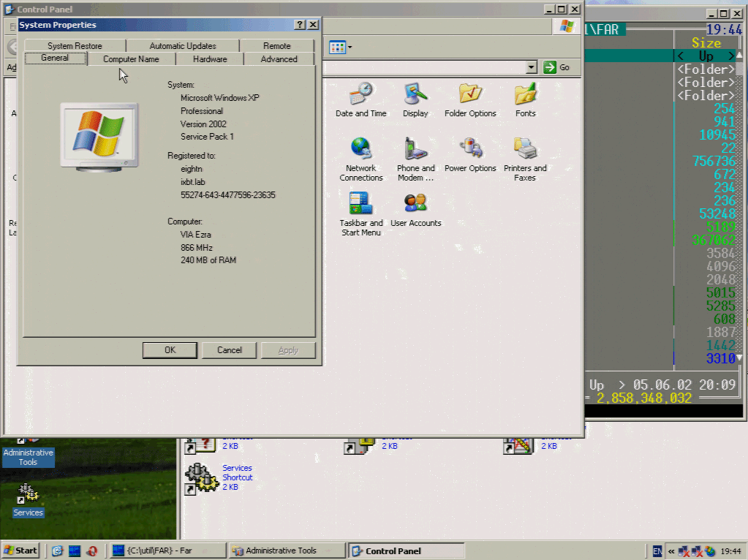
Task: Click the Apply button
Action: pos(288,350)
